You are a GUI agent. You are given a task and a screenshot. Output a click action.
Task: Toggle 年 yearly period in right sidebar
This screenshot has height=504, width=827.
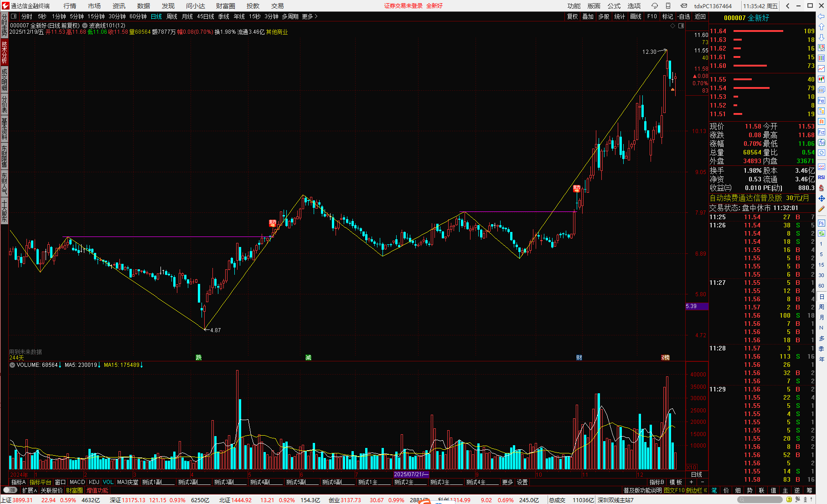822,360
